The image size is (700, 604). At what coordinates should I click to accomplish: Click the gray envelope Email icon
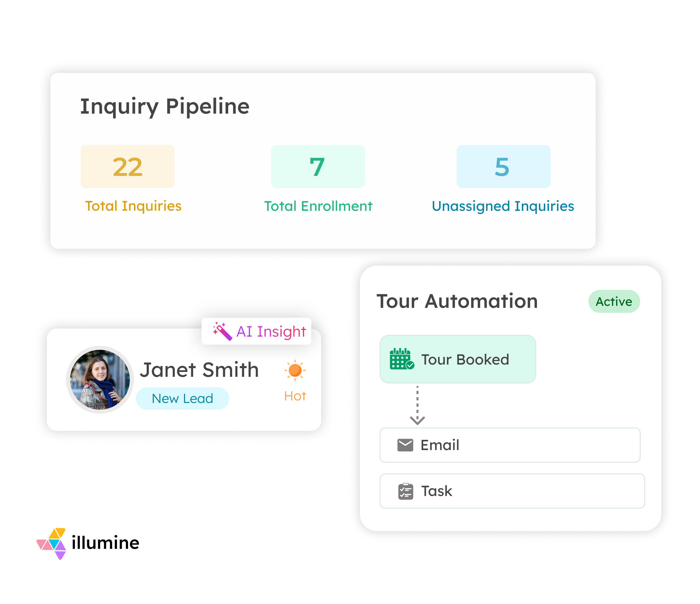click(x=405, y=445)
